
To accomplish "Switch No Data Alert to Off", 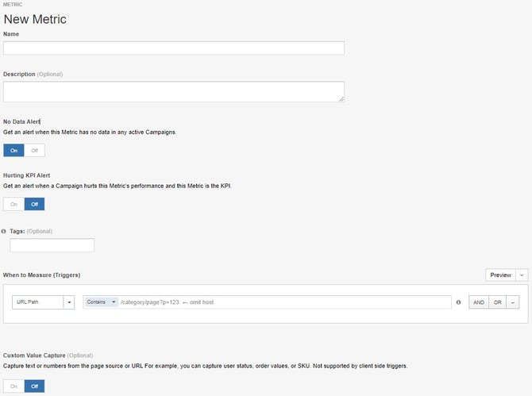I will [34, 150].
